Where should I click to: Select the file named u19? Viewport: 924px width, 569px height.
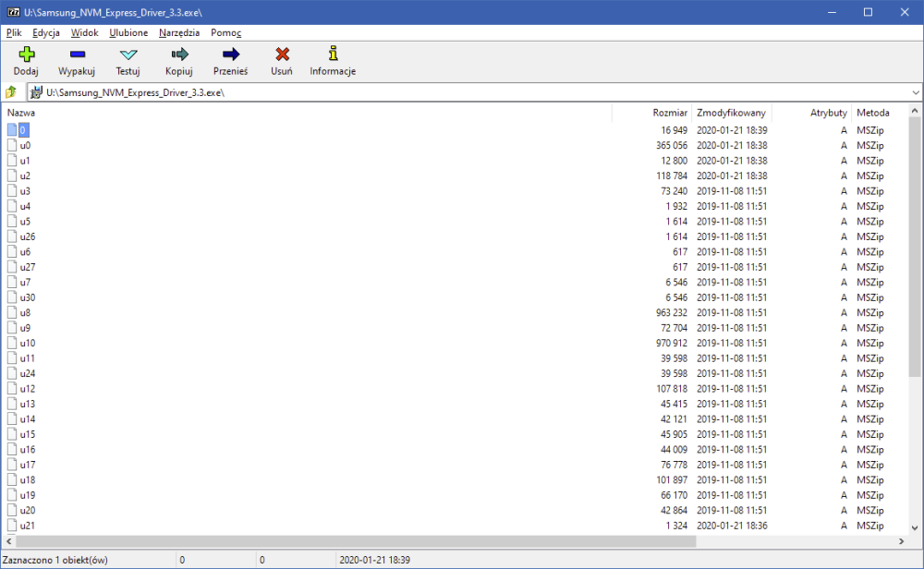click(x=27, y=495)
